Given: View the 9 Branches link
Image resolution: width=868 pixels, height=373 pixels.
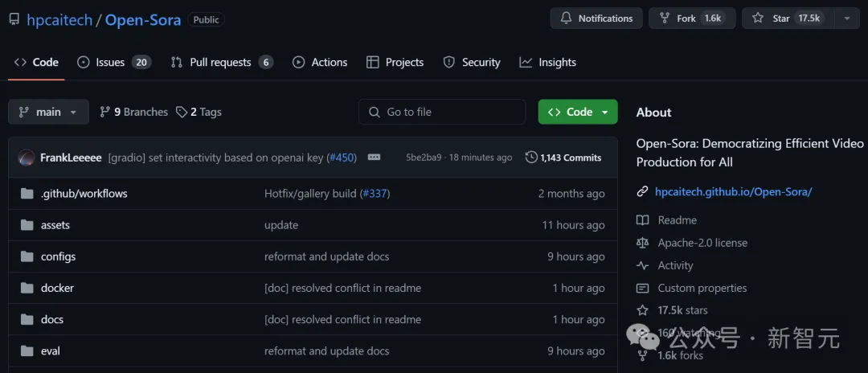Looking at the screenshot, I should tap(133, 112).
